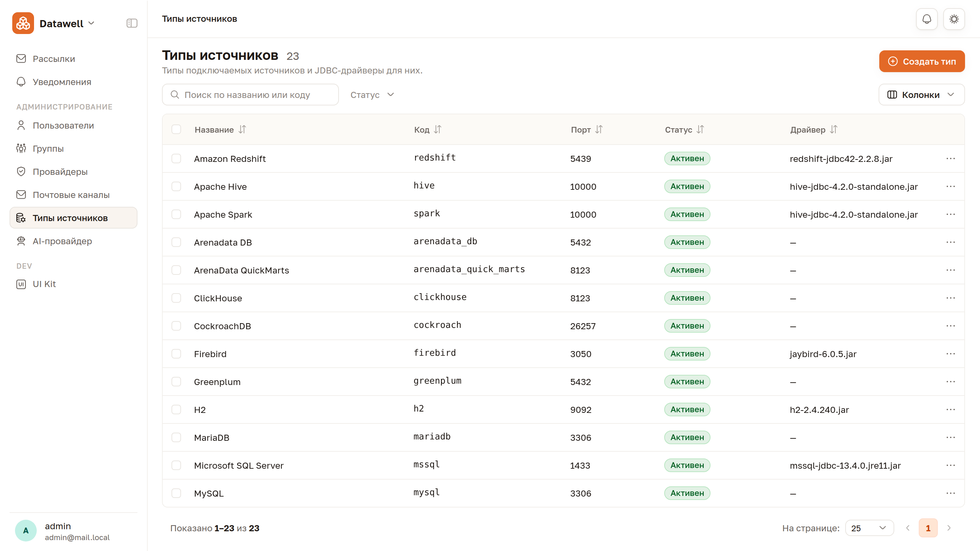The width and height of the screenshot is (980, 551).
Task: Click the arenadata_quick_marts code cell
Action: 469,269
